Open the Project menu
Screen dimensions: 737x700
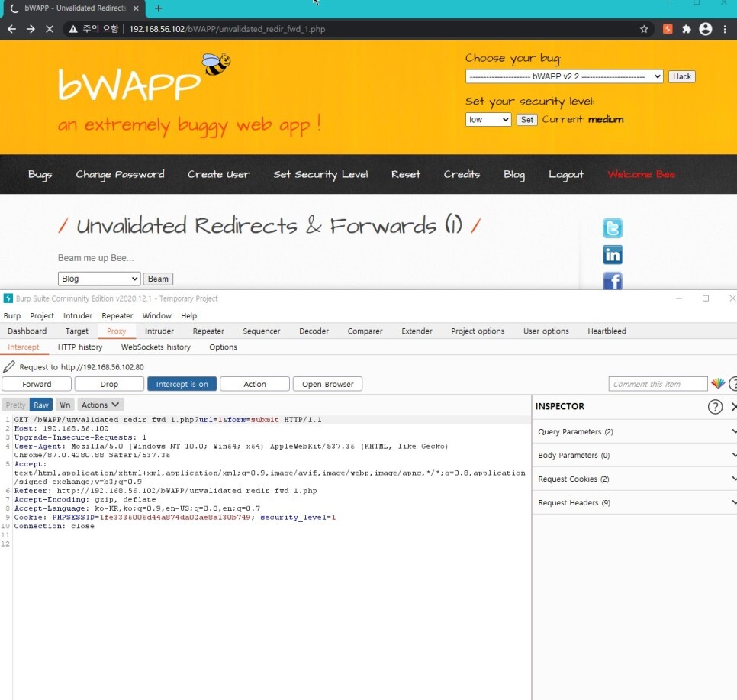point(42,315)
